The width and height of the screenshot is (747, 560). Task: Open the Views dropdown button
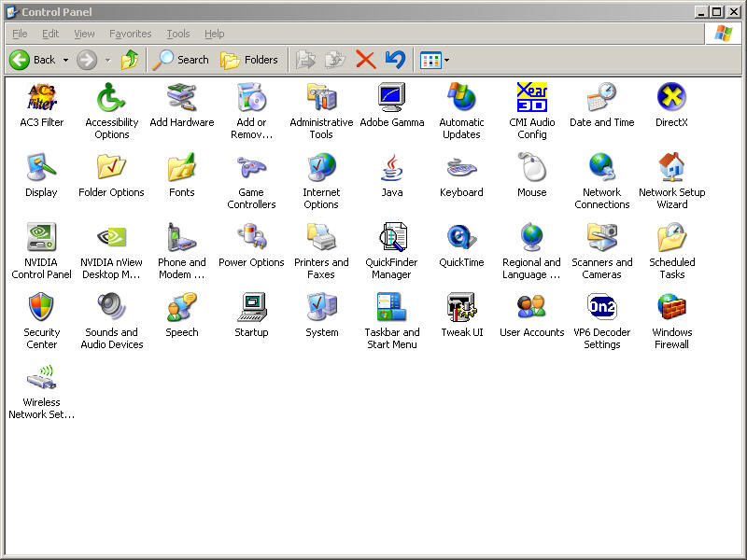(x=434, y=60)
